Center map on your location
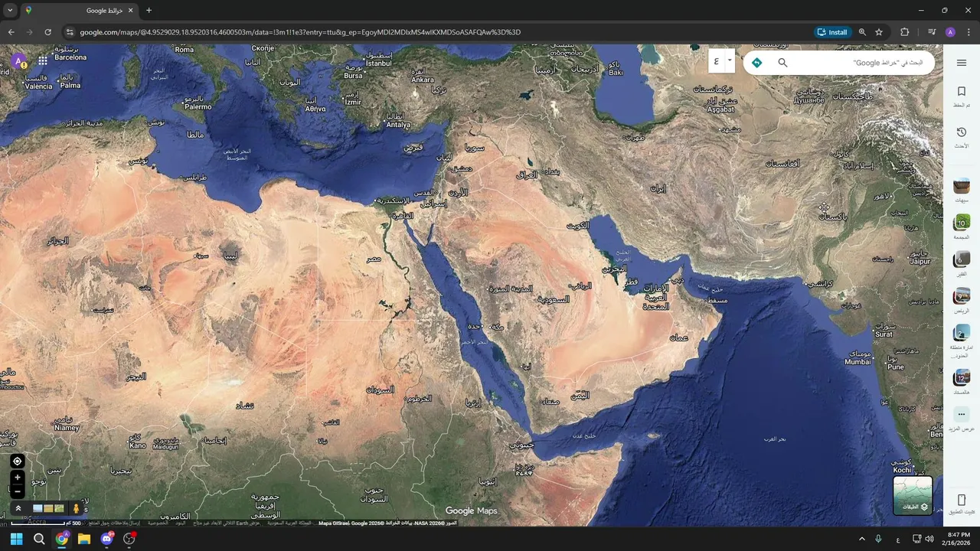This screenshot has height=551, width=980. click(x=17, y=461)
